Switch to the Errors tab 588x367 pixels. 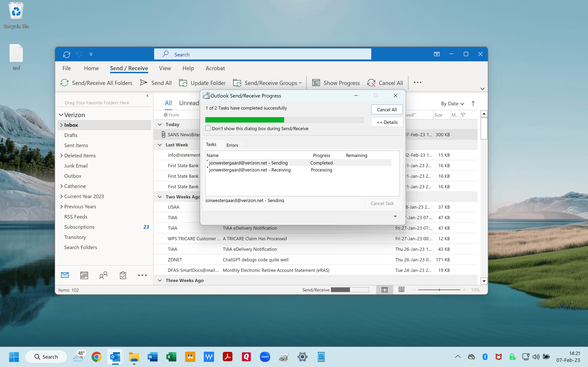pos(232,145)
